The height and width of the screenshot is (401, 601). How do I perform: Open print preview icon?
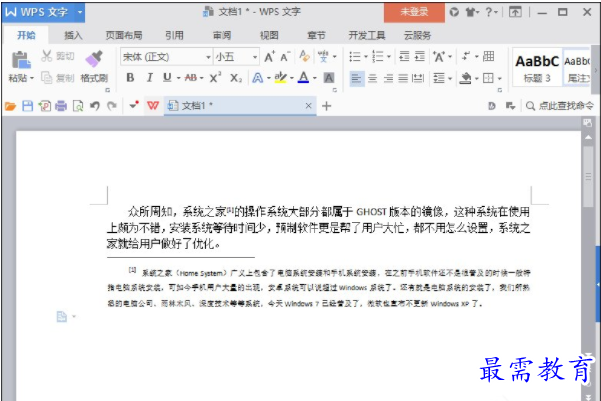tap(78, 106)
